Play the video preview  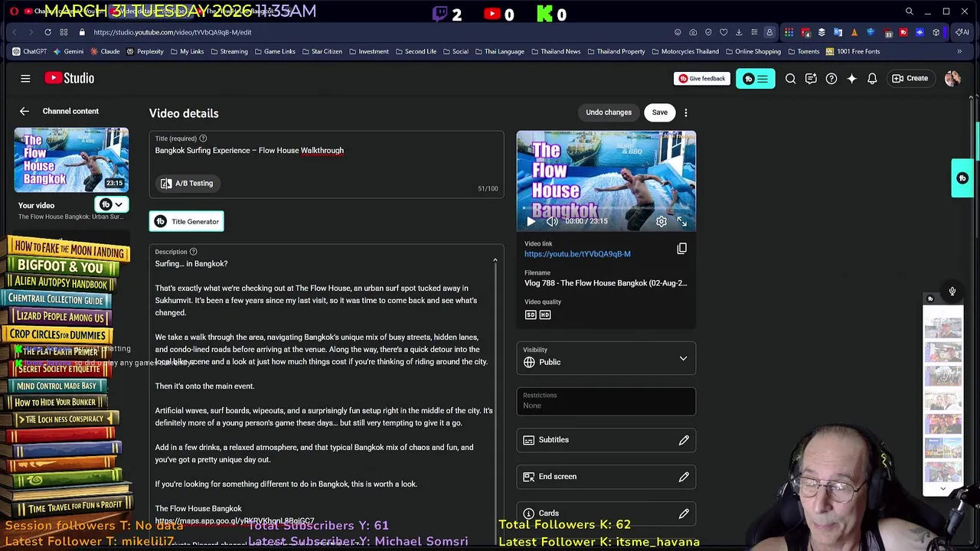531,221
